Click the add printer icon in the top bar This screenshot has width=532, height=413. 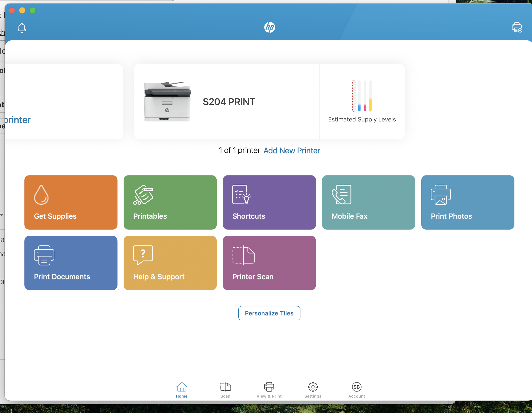tap(516, 27)
